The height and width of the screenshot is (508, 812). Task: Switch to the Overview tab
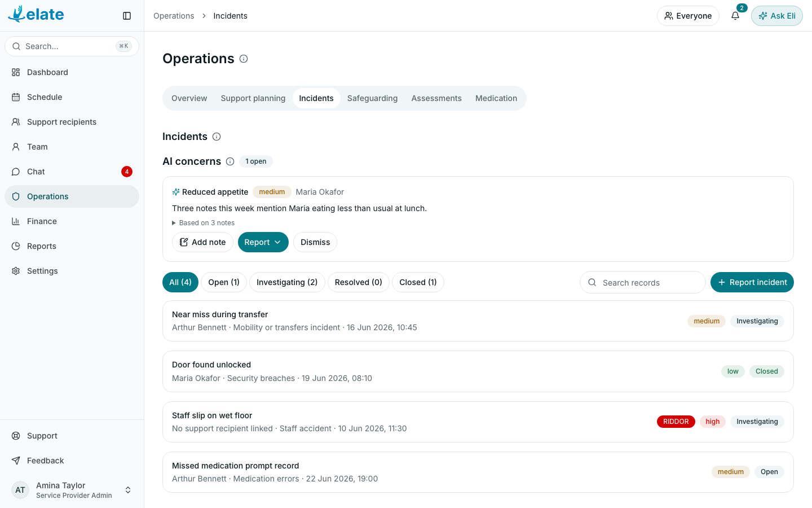pos(189,98)
